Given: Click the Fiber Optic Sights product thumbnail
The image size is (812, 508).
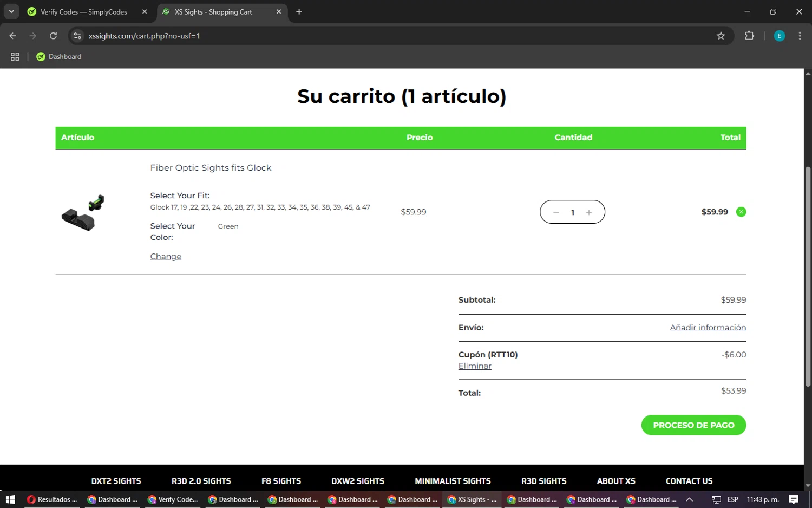Looking at the screenshot, I should [x=83, y=212].
